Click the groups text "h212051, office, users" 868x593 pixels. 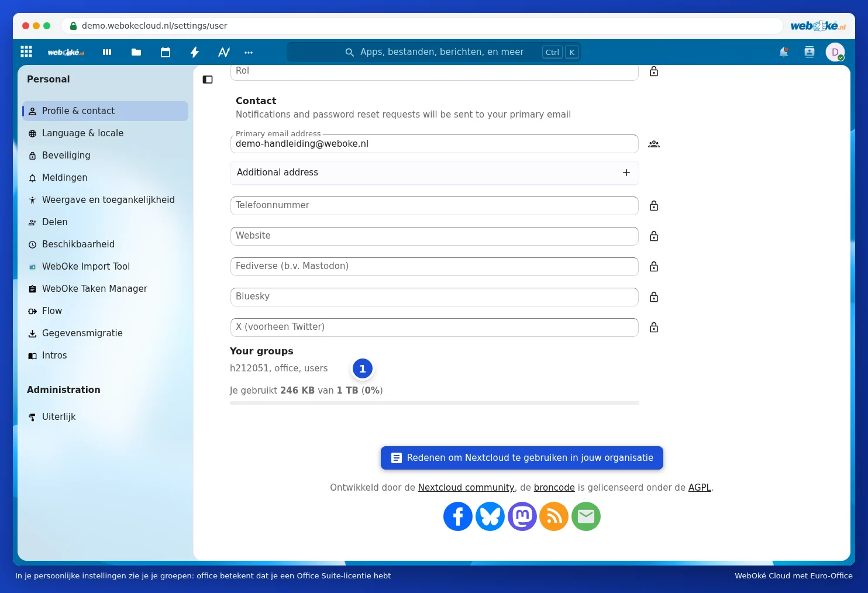[279, 368]
